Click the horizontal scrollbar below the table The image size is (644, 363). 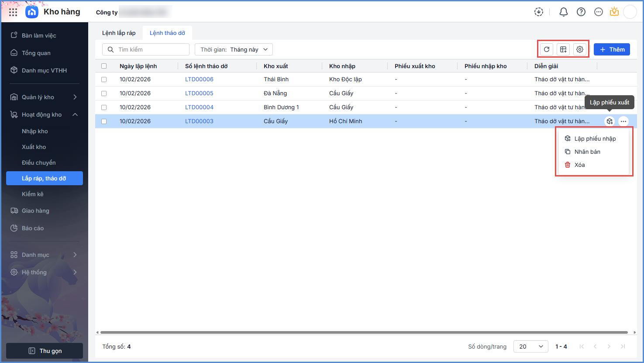coord(362,332)
